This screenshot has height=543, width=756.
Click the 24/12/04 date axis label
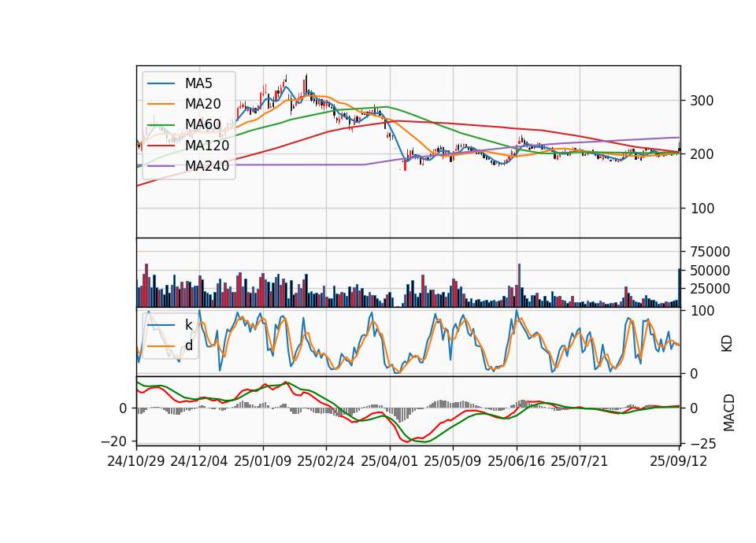[x=199, y=462]
